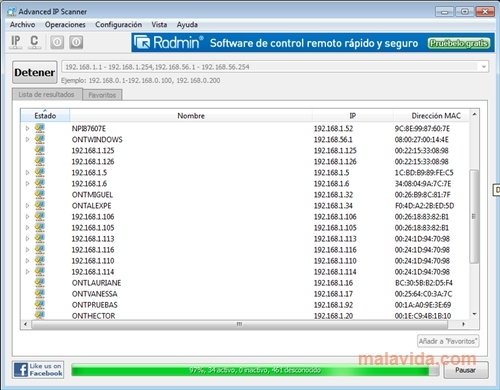Click the status icon for row 192.168.1.110
Screen dimensions: 500x390
click(40, 260)
